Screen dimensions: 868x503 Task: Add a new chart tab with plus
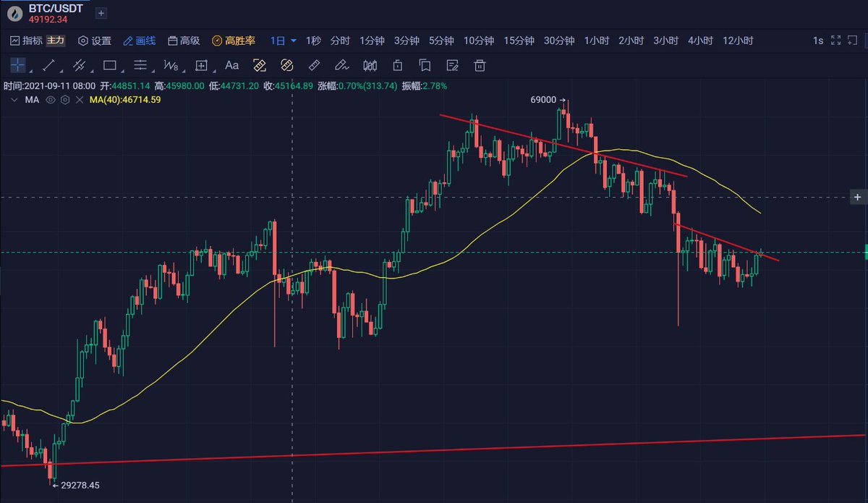tap(101, 13)
